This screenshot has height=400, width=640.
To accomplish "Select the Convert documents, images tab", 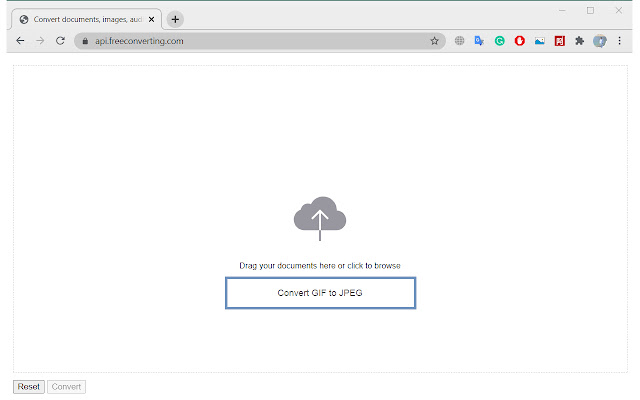I will click(x=87, y=19).
